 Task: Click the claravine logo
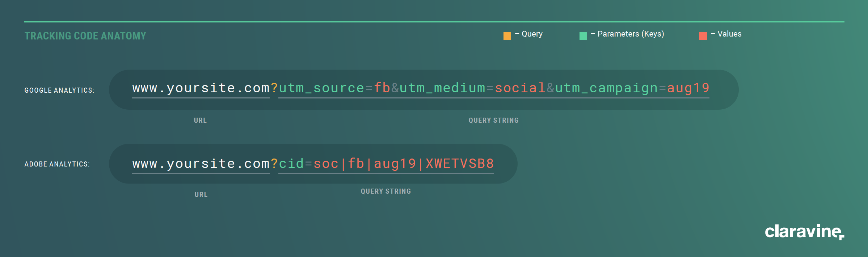coord(804,232)
